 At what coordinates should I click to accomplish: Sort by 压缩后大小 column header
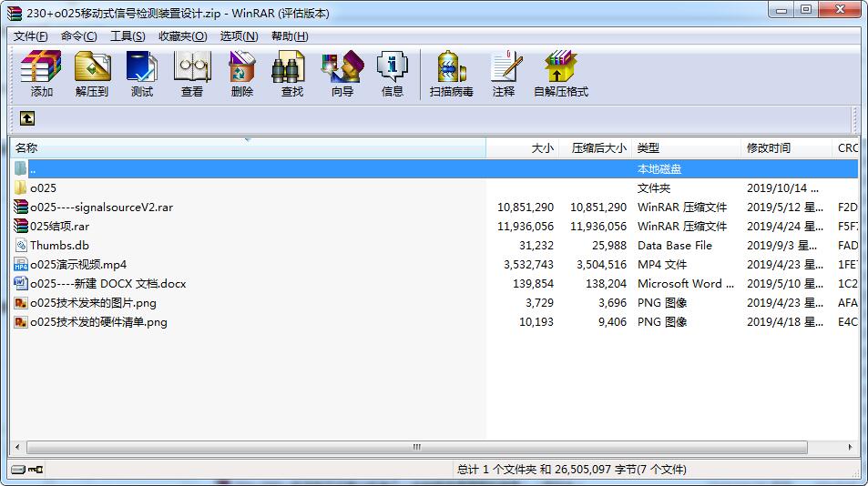(x=595, y=148)
